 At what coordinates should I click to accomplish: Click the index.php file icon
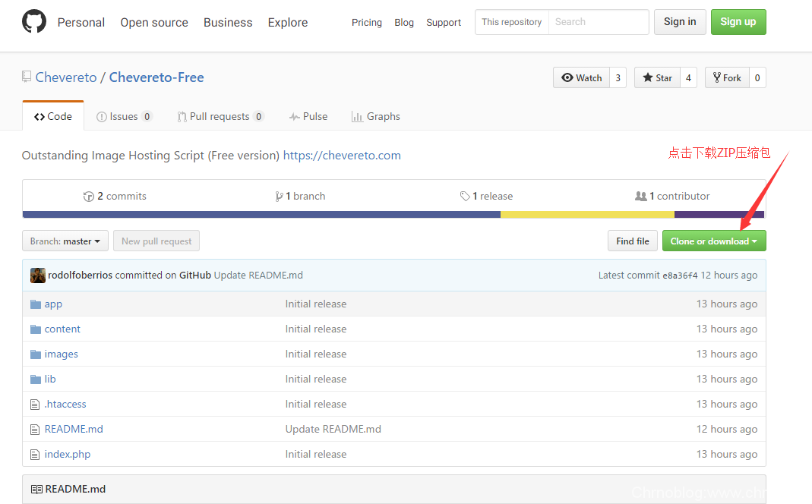(35, 454)
